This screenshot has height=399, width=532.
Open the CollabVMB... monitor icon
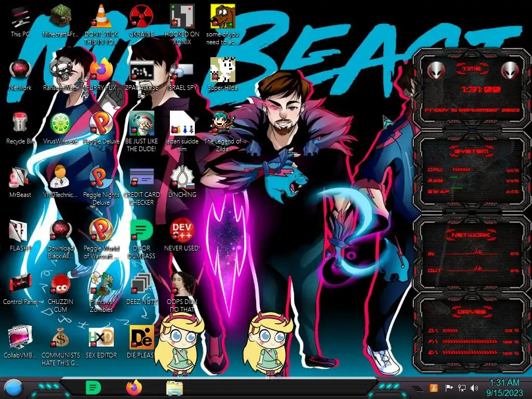pos(20,342)
